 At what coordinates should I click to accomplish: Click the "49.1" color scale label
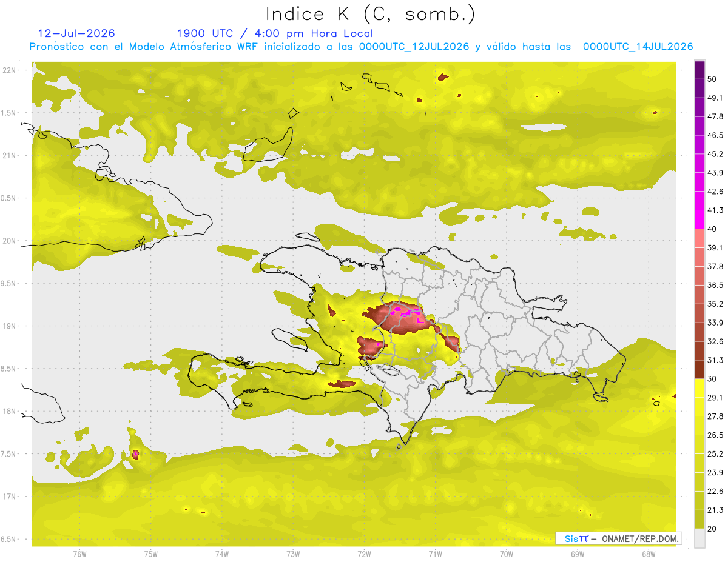pos(715,98)
